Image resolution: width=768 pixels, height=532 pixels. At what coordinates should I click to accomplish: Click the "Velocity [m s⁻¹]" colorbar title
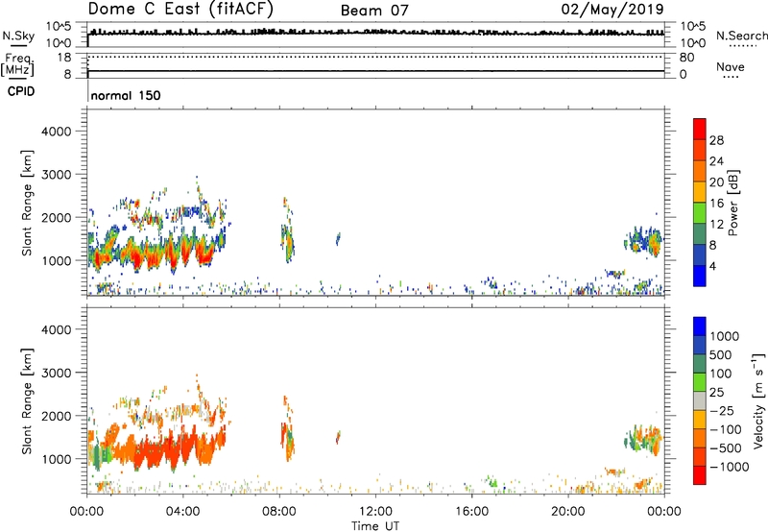pyautogui.click(x=758, y=400)
